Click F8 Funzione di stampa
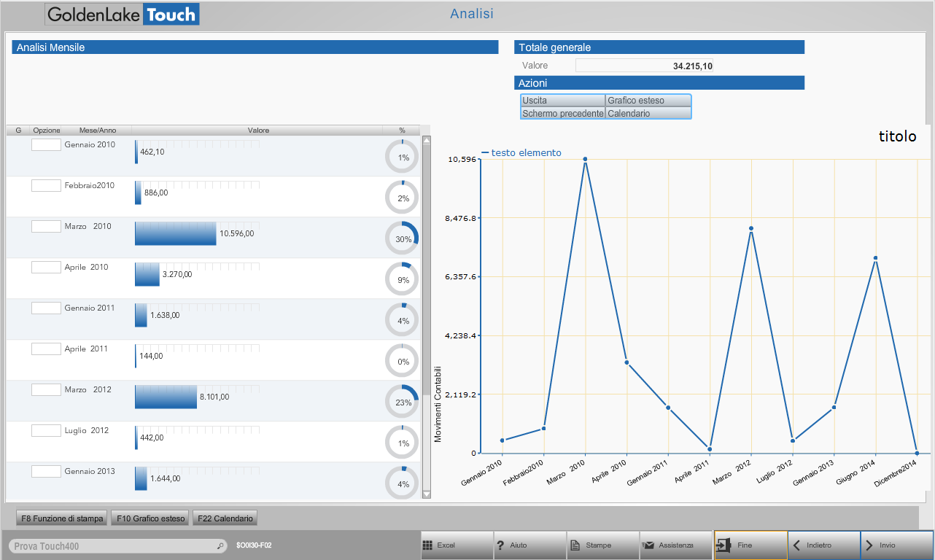 pos(62,518)
